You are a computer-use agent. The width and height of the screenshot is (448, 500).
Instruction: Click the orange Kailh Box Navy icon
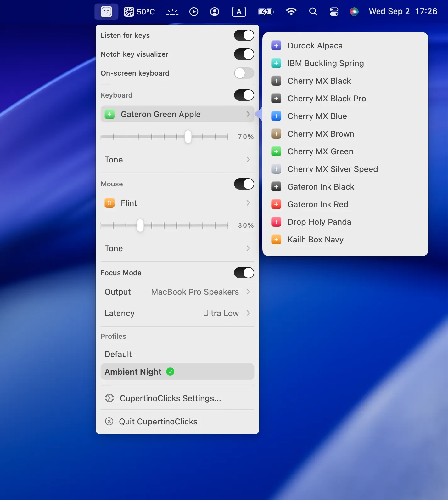(276, 240)
